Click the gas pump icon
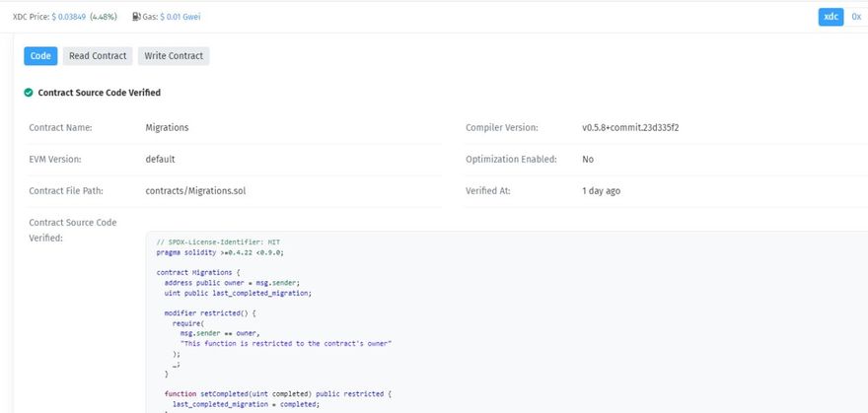The height and width of the screenshot is (413, 868). 136,17
